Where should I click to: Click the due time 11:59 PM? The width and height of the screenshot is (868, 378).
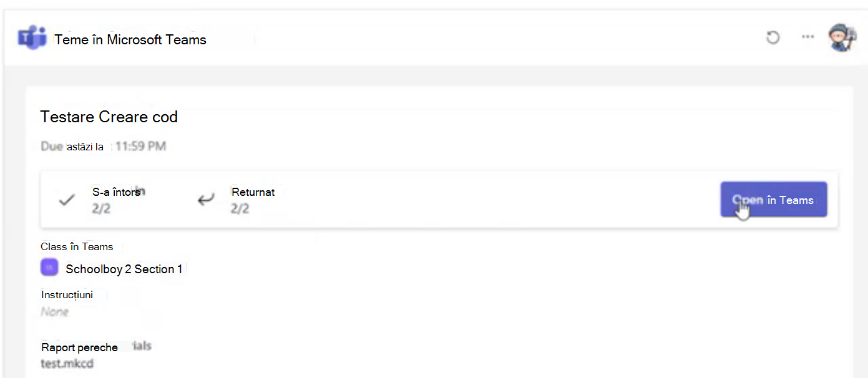coord(140,147)
